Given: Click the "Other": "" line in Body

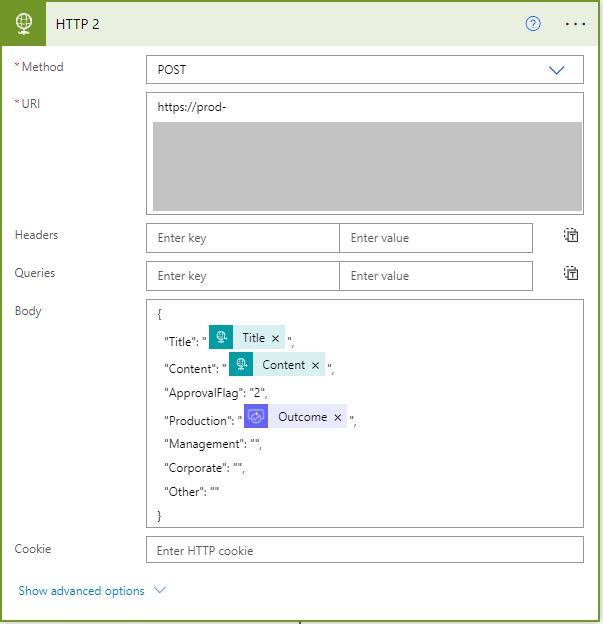Looking at the screenshot, I should [191, 492].
